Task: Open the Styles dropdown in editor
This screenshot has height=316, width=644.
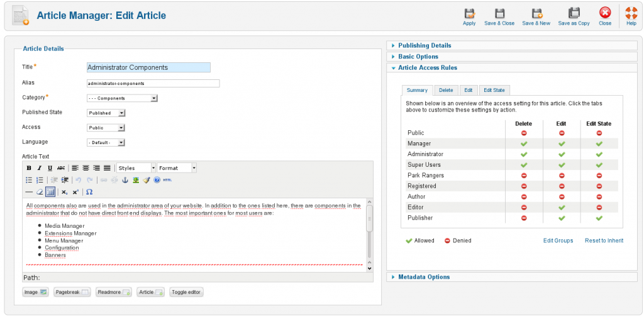Action: pyautogui.click(x=136, y=168)
